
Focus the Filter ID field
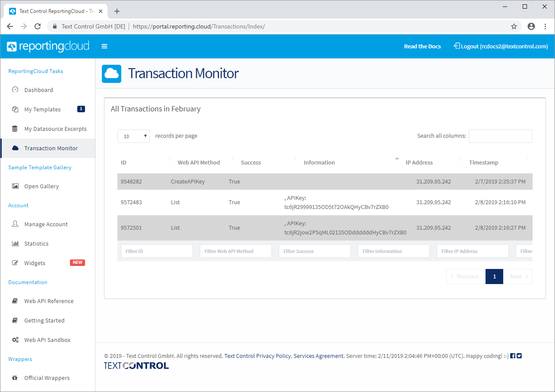coord(157,251)
